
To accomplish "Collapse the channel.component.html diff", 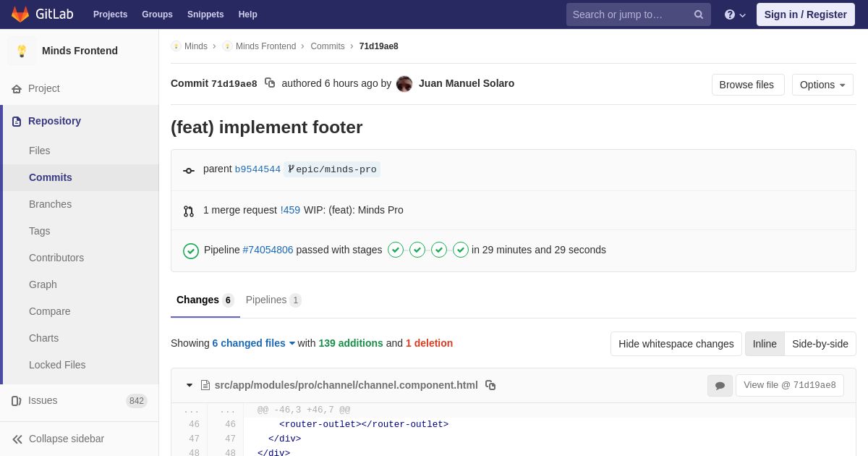I will click(x=190, y=385).
